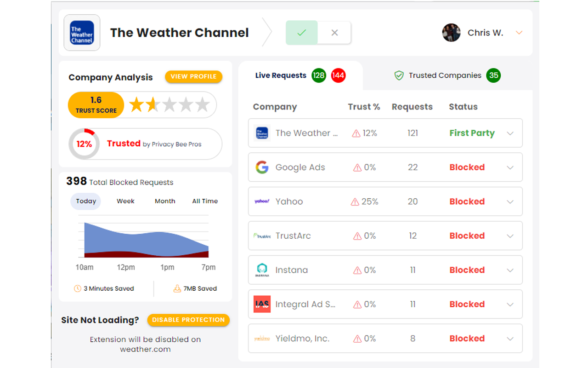Click warning icon in TrustArc row
Image resolution: width=588 pixels, height=368 pixels.
[357, 236]
